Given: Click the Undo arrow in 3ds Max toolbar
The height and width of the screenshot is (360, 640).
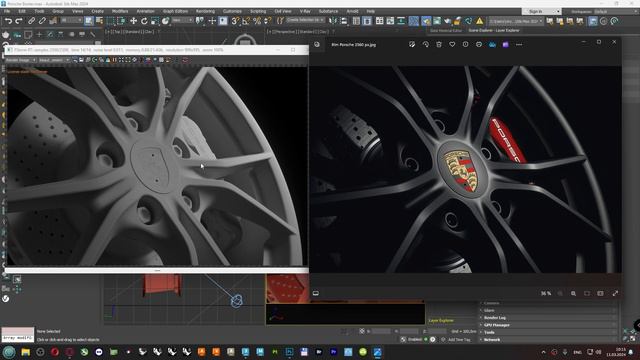Looking at the screenshot, I should pyautogui.click(x=8, y=21).
